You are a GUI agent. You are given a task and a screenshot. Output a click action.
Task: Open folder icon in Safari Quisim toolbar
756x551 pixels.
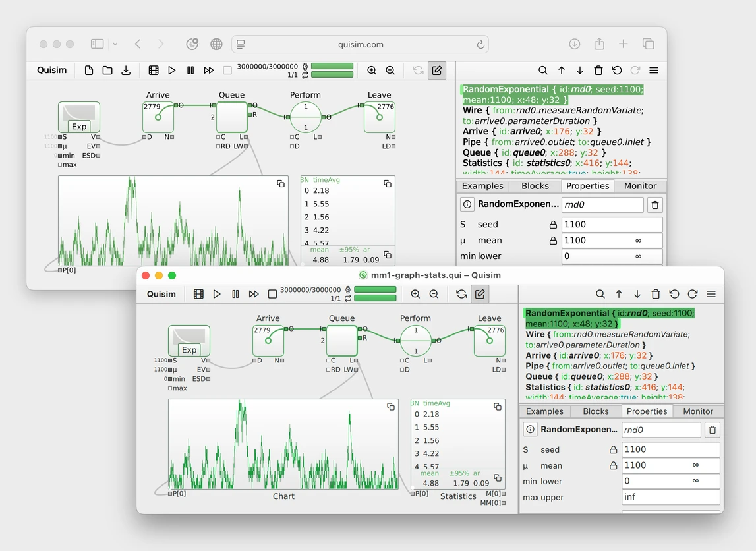click(107, 71)
